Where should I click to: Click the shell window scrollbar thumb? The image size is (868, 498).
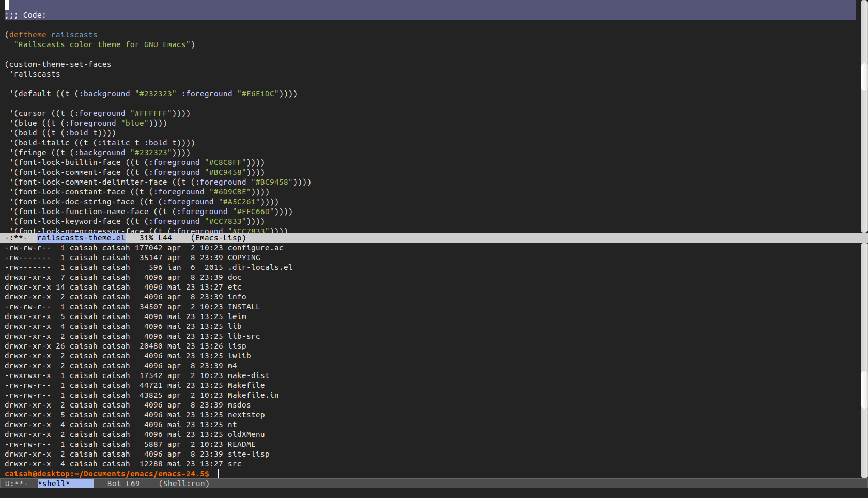pyautogui.click(x=864, y=389)
